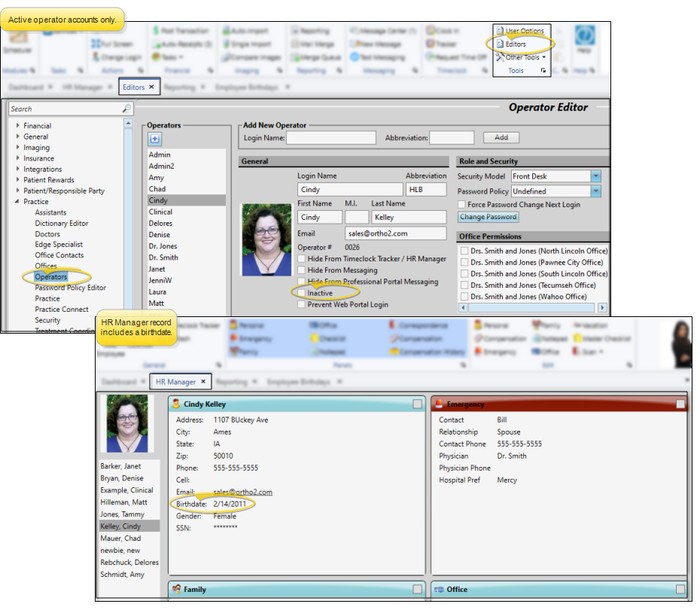Open the Security Model dropdown
This screenshot has width=700, height=610.
coord(595,176)
